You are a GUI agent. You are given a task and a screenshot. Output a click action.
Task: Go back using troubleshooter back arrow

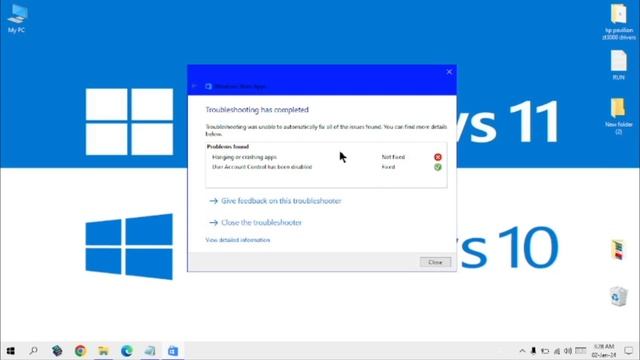point(195,86)
